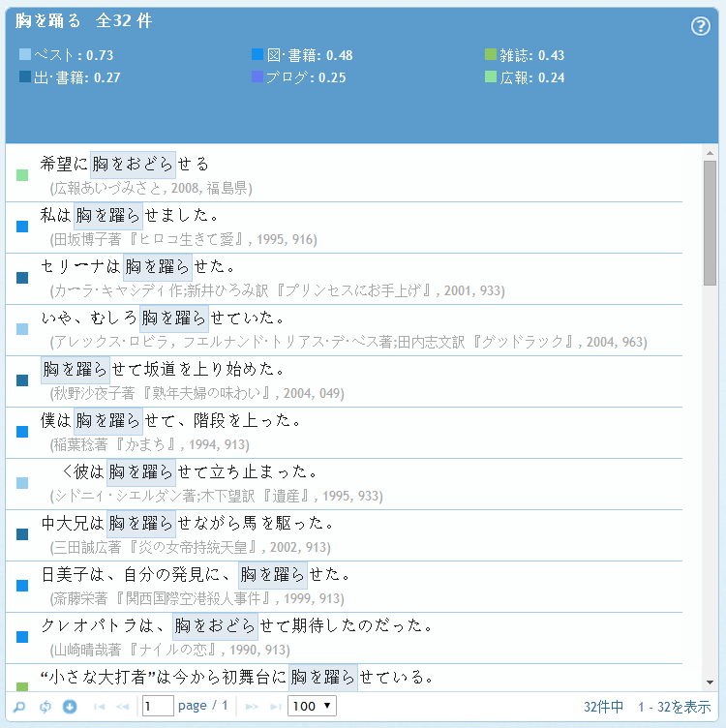Click the legend label ブログ: 0.25

[306, 77]
